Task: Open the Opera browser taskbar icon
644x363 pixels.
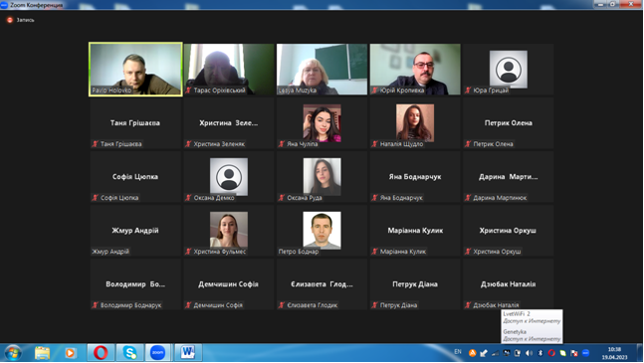Action: [x=101, y=352]
